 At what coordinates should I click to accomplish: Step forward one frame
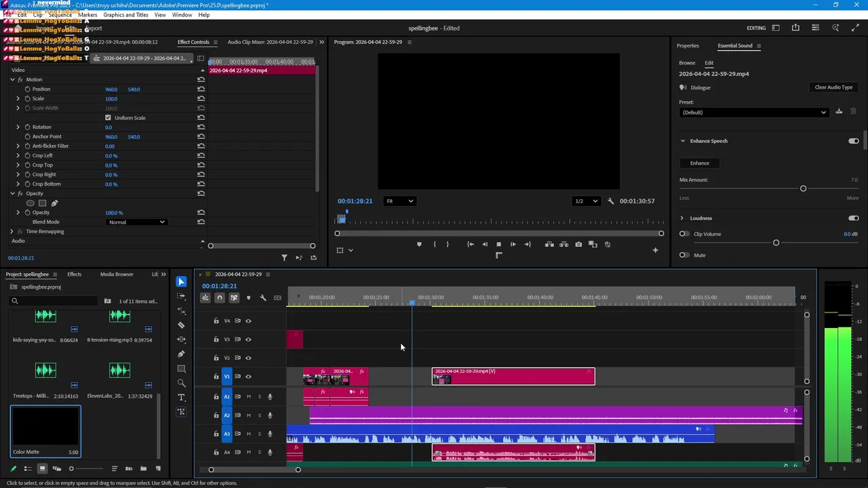tap(513, 244)
